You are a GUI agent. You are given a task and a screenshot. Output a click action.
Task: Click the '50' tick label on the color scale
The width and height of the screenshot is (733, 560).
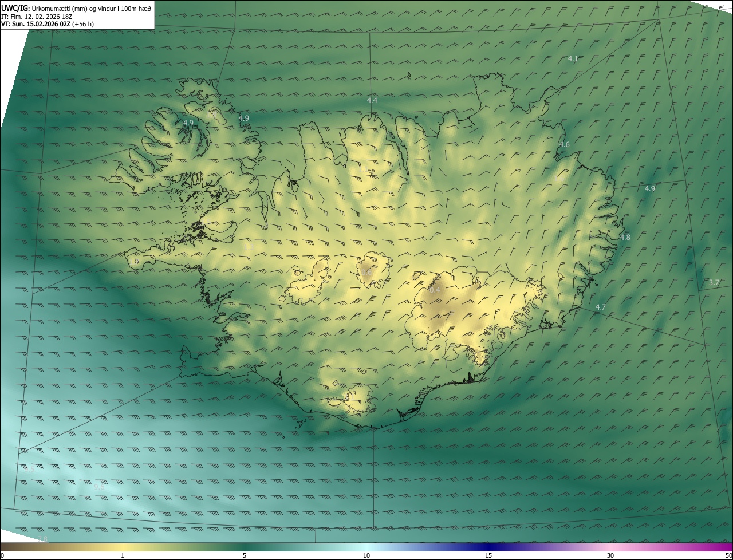click(x=728, y=555)
